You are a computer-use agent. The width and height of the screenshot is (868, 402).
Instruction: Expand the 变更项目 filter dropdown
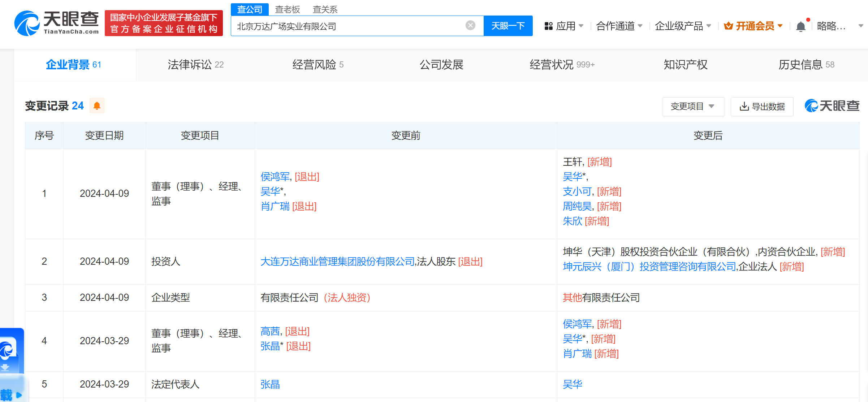pos(692,107)
